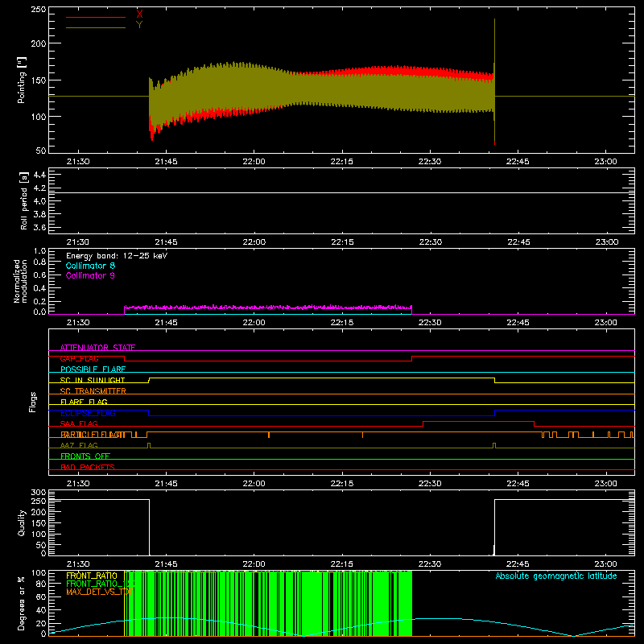The width and height of the screenshot is (644, 644).
Task: Click the orange MAX_DET_VS_TOT legend label
Action: 99,592
